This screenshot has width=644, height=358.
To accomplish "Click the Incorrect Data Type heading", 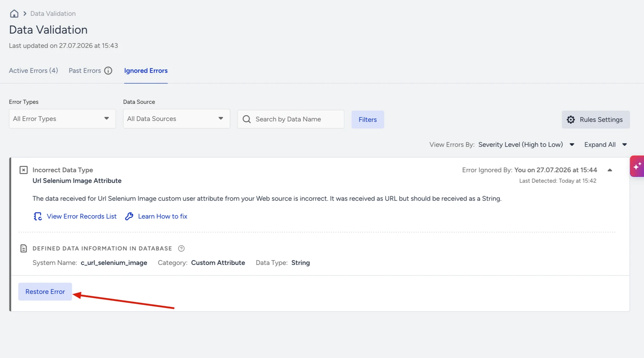I will pyautogui.click(x=63, y=170).
